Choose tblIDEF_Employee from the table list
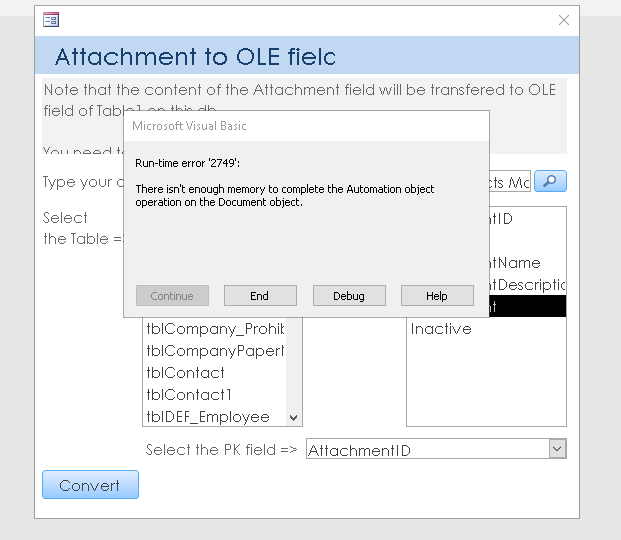The width and height of the screenshot is (621, 540). point(208,417)
